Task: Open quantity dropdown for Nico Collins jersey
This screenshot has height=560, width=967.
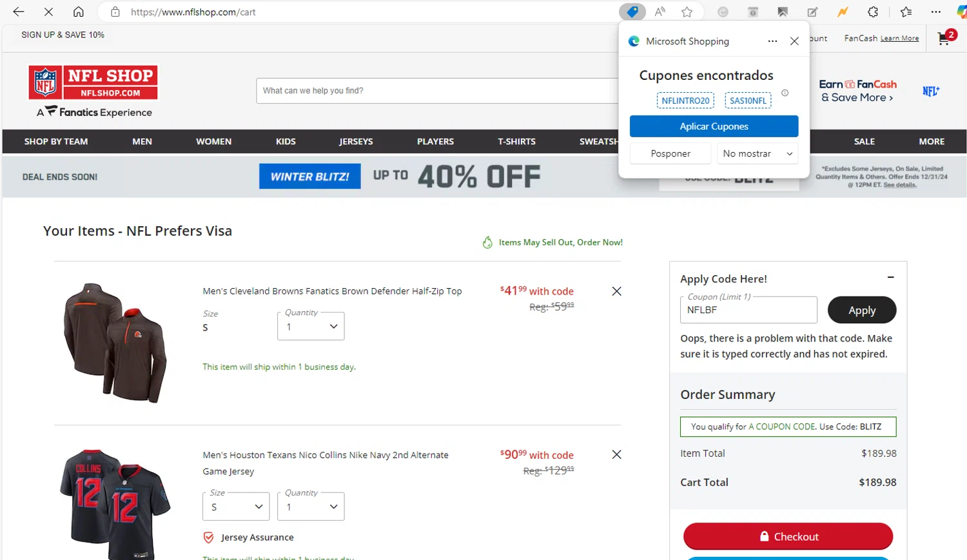Action: [311, 507]
